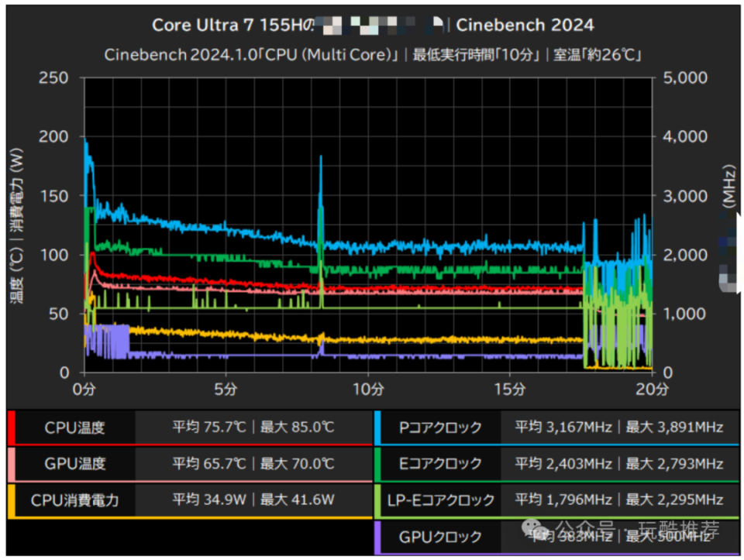Click the '平均 75.7℃ | 最大 85.0℃' value
Viewport: 744px width, 560px height.
(x=253, y=428)
